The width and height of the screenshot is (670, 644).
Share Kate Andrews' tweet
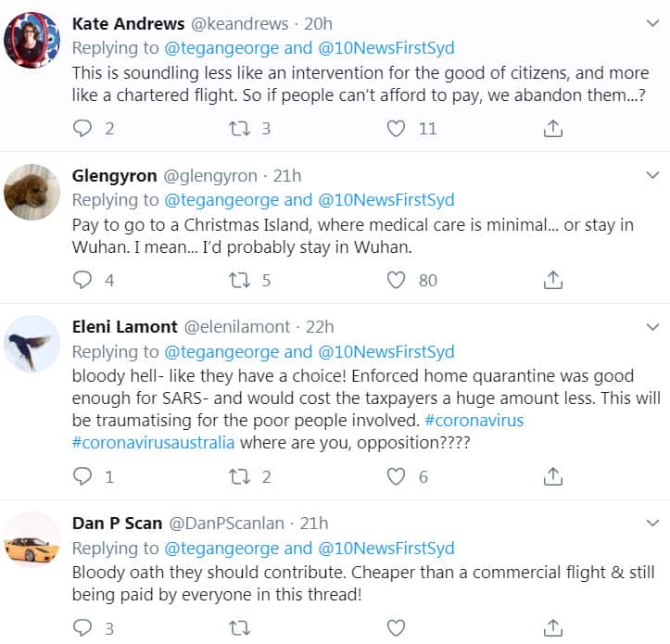(x=553, y=129)
